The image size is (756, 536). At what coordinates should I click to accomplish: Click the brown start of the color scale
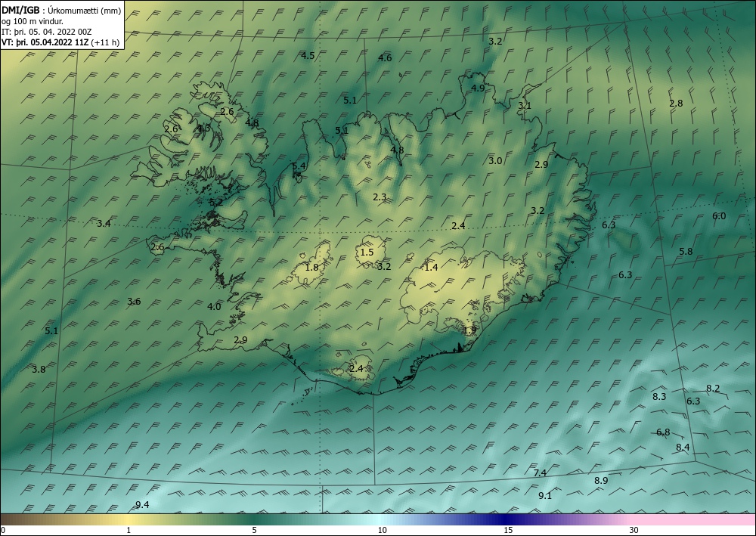tap(14, 519)
